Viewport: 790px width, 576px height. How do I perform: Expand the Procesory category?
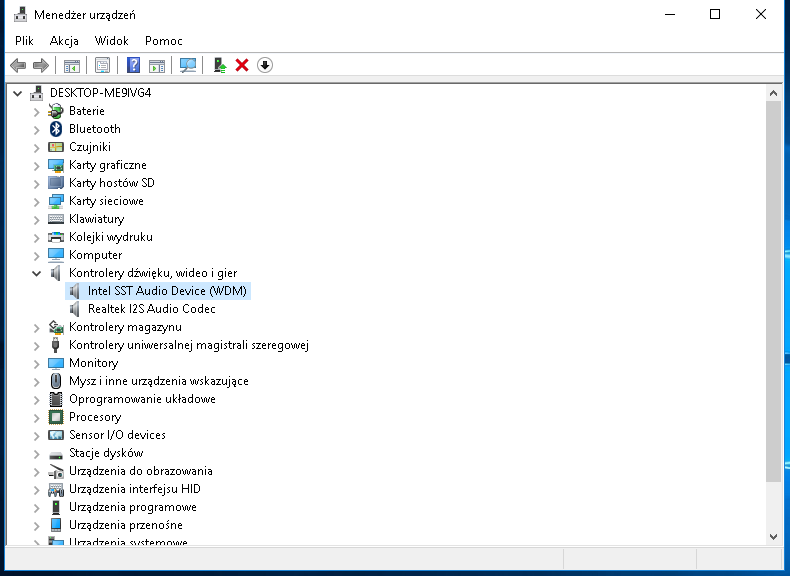pyautogui.click(x=36, y=418)
